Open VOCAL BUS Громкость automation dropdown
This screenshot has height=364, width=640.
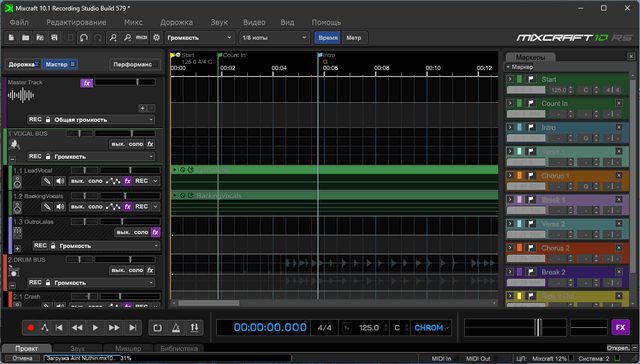pyautogui.click(x=104, y=156)
